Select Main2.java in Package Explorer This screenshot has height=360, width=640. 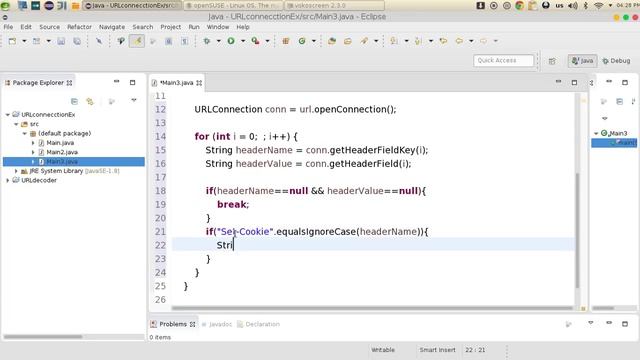[62, 152]
